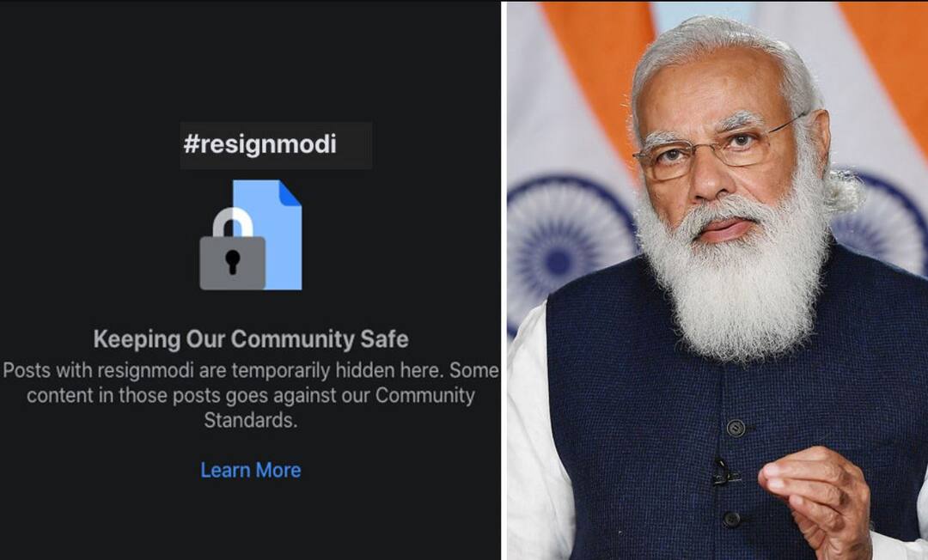Click the lapel microphone on the vest
The height and width of the screenshot is (560, 928).
(723, 472)
